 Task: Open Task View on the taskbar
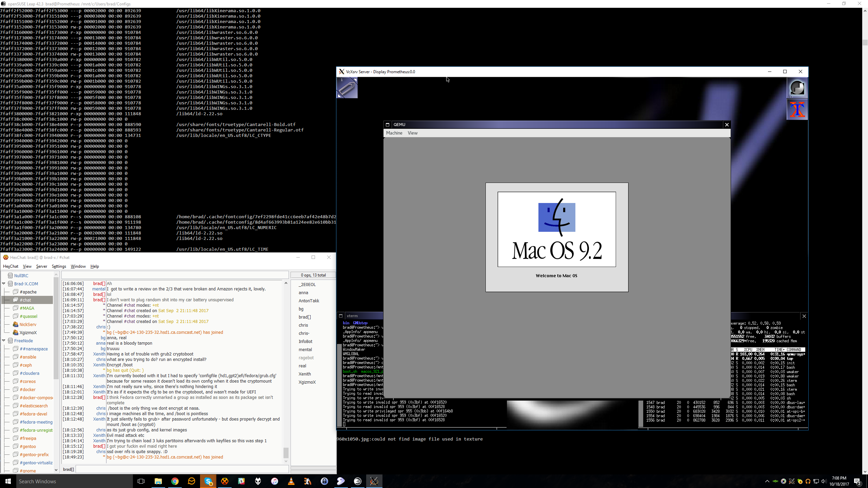pyautogui.click(x=141, y=481)
